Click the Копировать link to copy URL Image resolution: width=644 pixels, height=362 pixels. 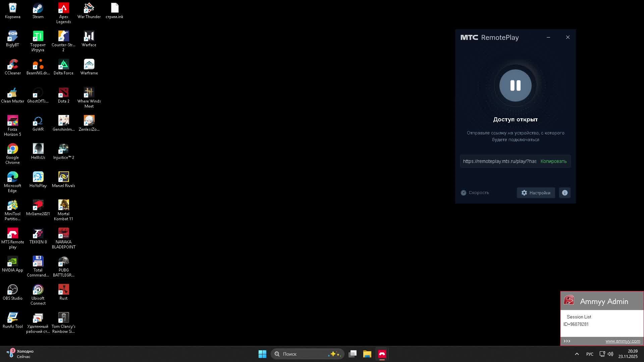point(553,161)
